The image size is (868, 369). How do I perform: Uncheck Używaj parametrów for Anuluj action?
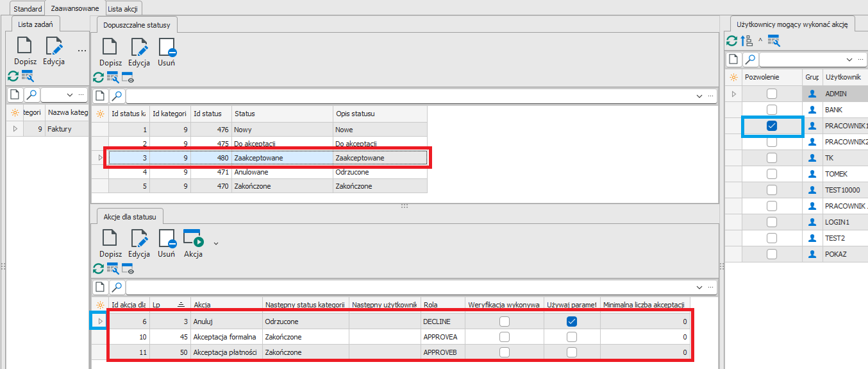click(x=572, y=321)
